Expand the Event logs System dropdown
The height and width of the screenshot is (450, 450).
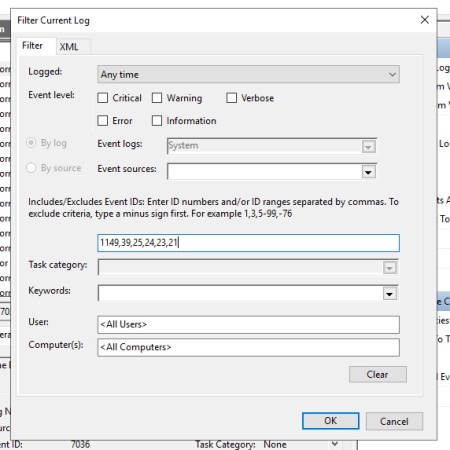(x=368, y=147)
